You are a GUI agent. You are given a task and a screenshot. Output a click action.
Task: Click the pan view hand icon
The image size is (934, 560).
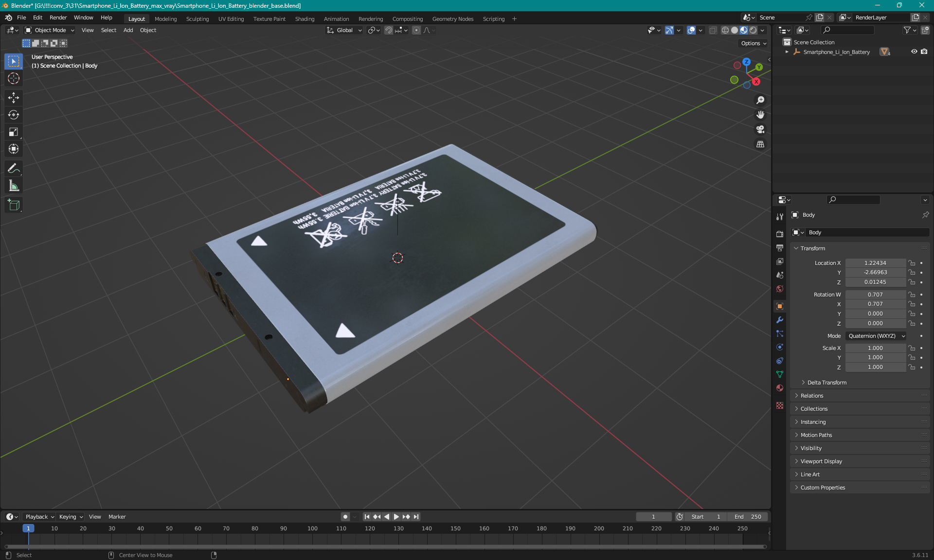coord(760,115)
